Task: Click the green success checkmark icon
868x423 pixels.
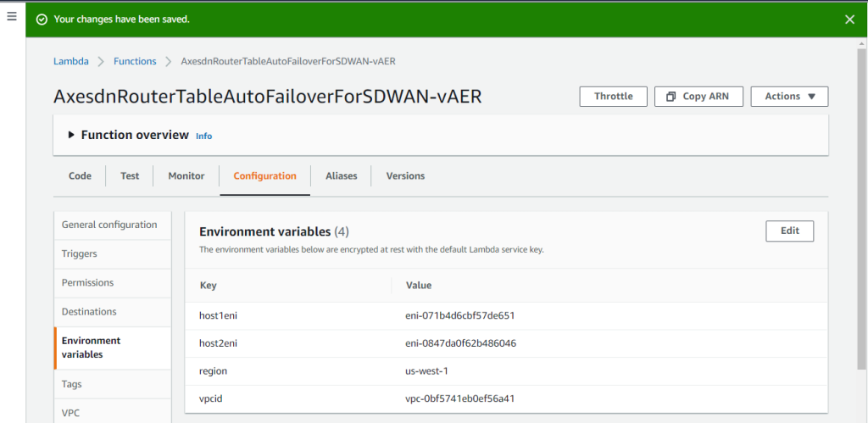Action: pos(41,19)
